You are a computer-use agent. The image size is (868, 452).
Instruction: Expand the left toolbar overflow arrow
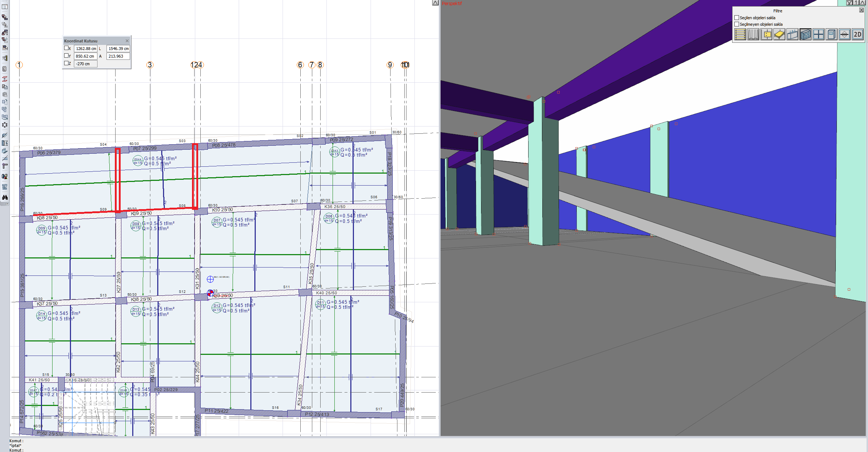7,204
